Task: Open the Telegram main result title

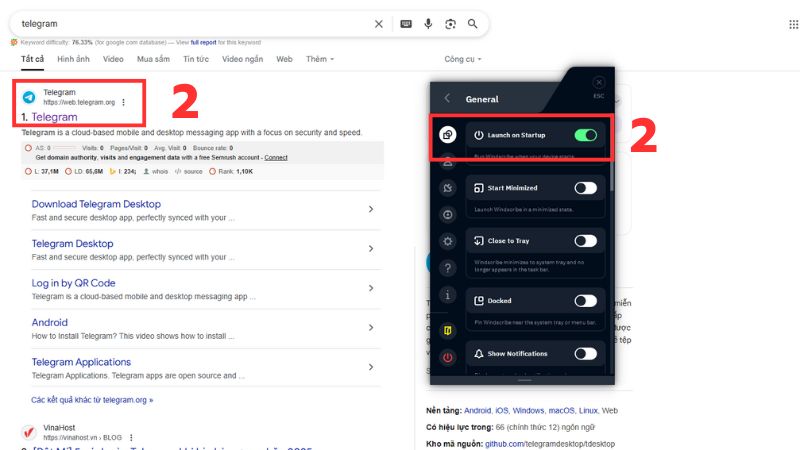Action: point(54,117)
